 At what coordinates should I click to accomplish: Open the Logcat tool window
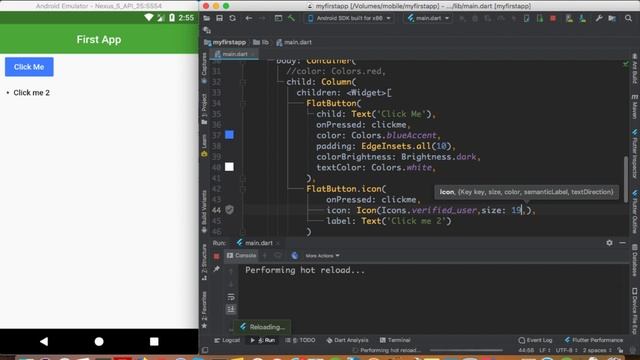pos(227,340)
